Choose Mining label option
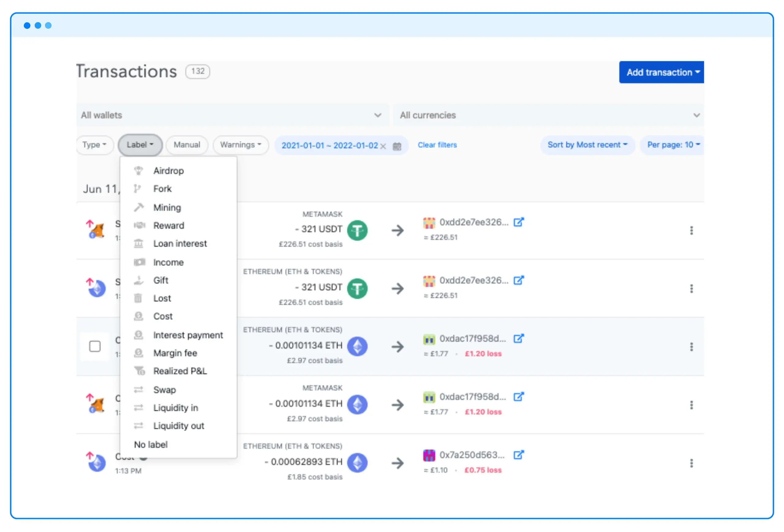Screen dimensions: 784x532 click(178, 207)
